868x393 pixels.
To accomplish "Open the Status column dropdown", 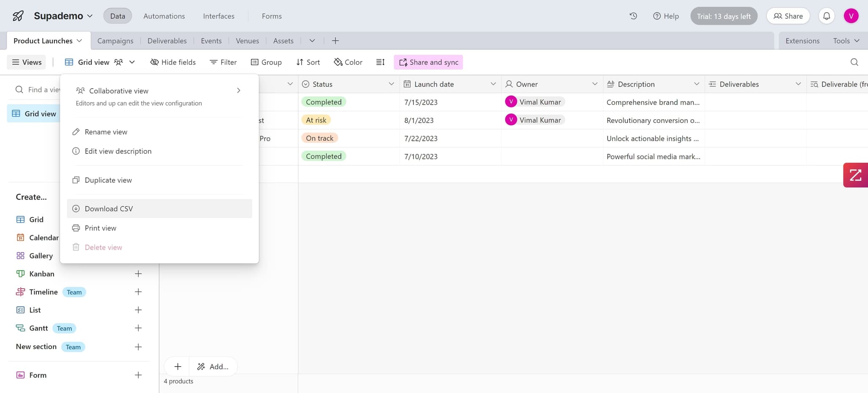I will pyautogui.click(x=391, y=84).
